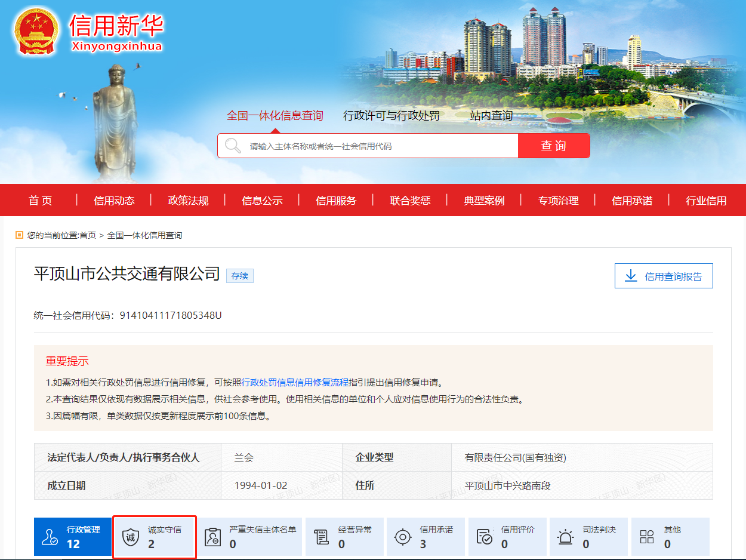Select the 诚实守信 2 category tab
The height and width of the screenshot is (560, 746).
tap(155, 537)
